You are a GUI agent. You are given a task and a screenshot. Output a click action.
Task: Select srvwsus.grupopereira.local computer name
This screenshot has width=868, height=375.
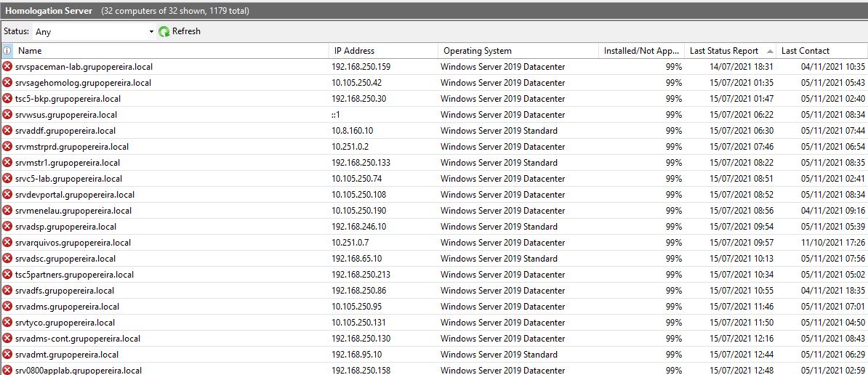click(66, 115)
